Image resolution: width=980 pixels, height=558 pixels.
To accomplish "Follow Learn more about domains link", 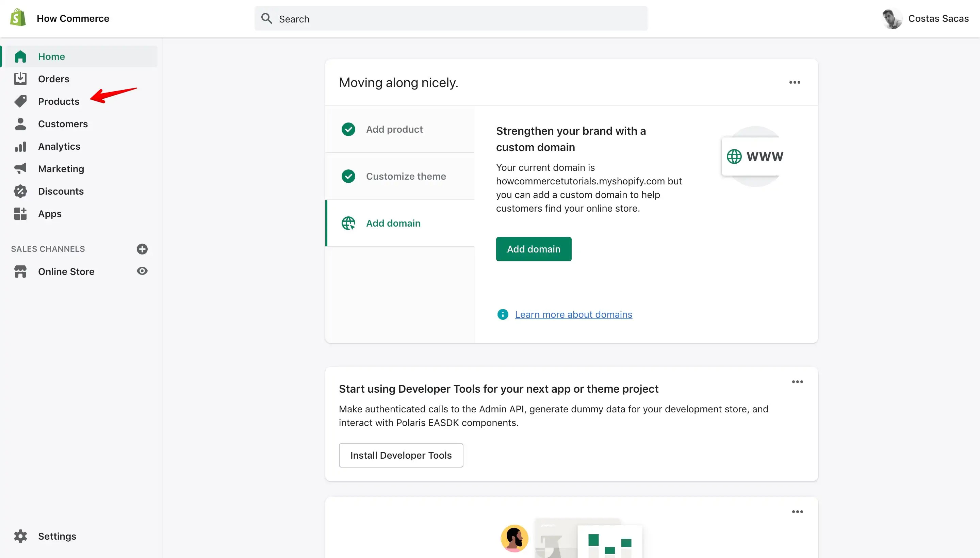I will (573, 314).
